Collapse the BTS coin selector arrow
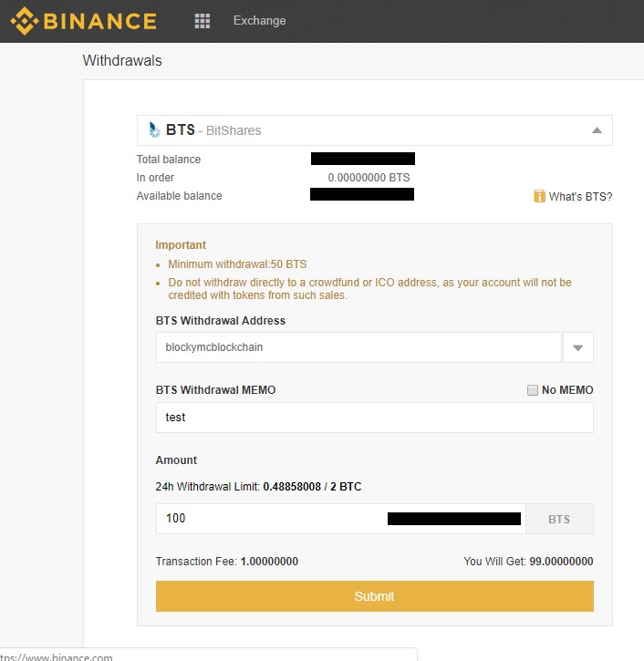This screenshot has width=644, height=661. [597, 130]
